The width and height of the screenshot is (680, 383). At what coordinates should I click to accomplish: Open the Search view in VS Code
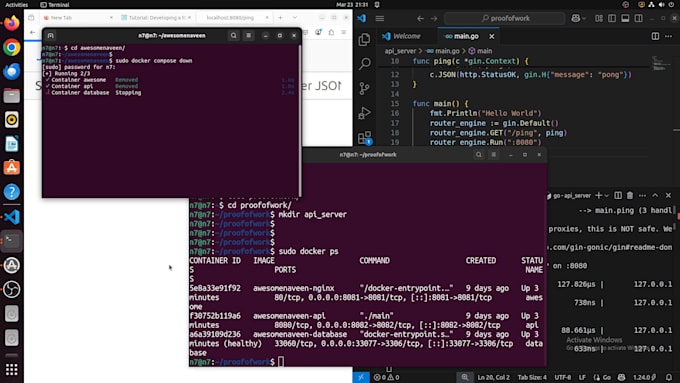pyautogui.click(x=364, y=64)
